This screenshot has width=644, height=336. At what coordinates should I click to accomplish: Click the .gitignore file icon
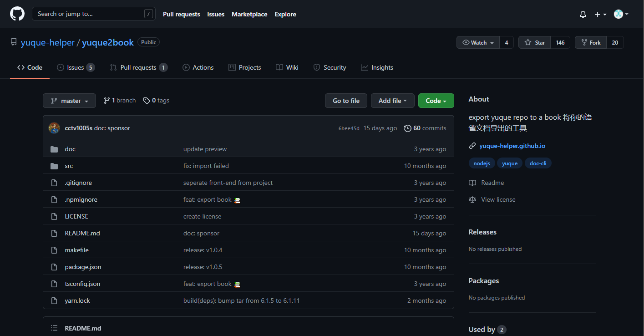pos(54,183)
